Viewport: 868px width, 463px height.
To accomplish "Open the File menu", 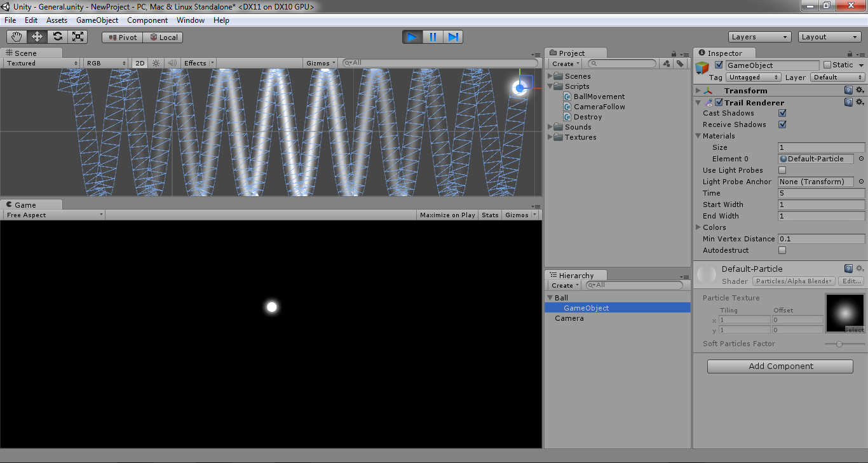I will (10, 20).
